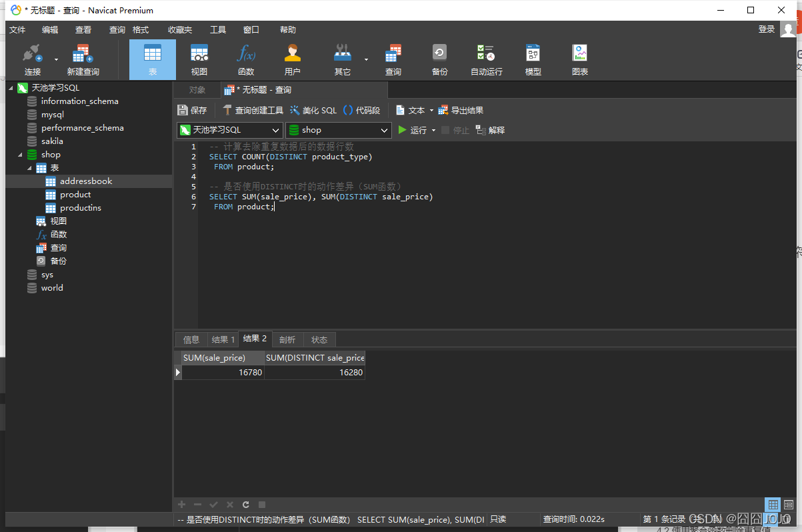Open the 其它 dropdown arrow in toolbar
The width and height of the screenshot is (802, 532).
click(x=366, y=60)
